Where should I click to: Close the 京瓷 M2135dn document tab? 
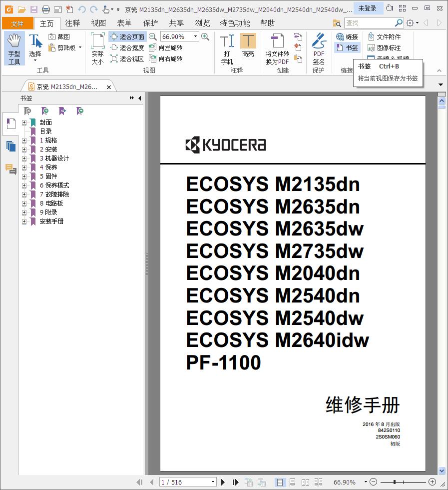tap(109, 87)
